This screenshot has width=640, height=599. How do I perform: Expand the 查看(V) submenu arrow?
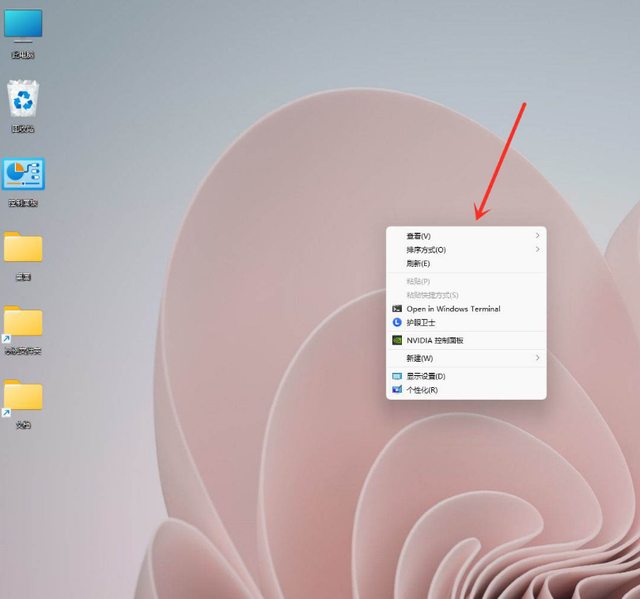[x=537, y=235]
